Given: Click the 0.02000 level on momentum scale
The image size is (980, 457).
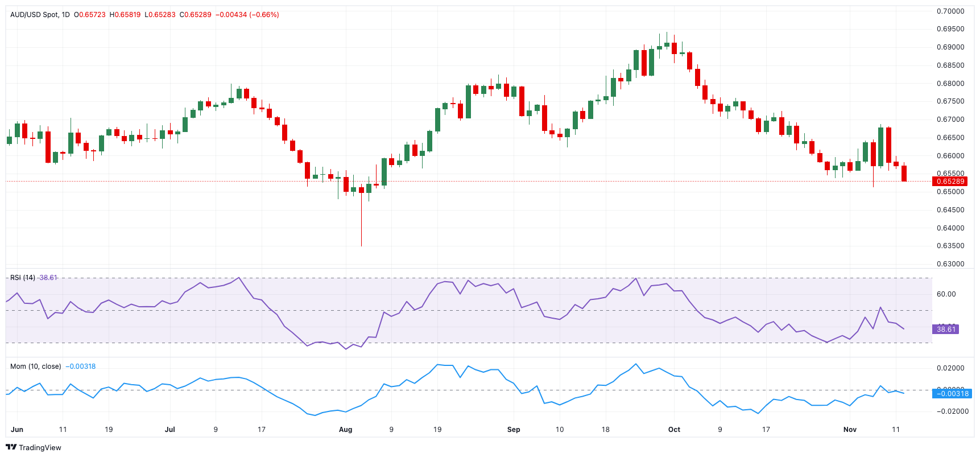Looking at the screenshot, I should click(950, 368).
